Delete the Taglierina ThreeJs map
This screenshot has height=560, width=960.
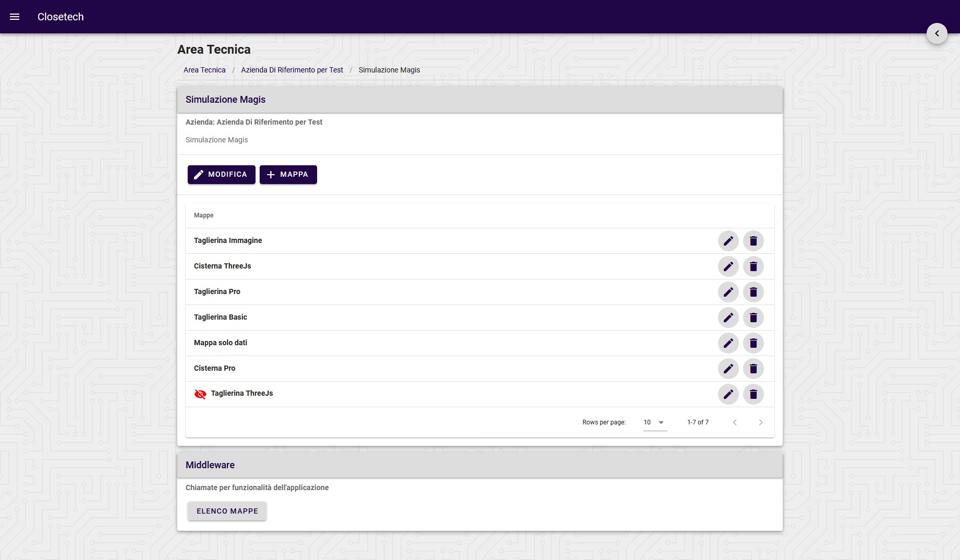click(753, 394)
